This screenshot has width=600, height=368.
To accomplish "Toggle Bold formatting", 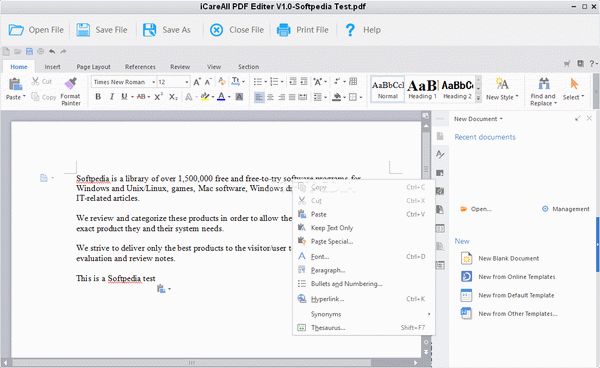I will [x=98, y=97].
